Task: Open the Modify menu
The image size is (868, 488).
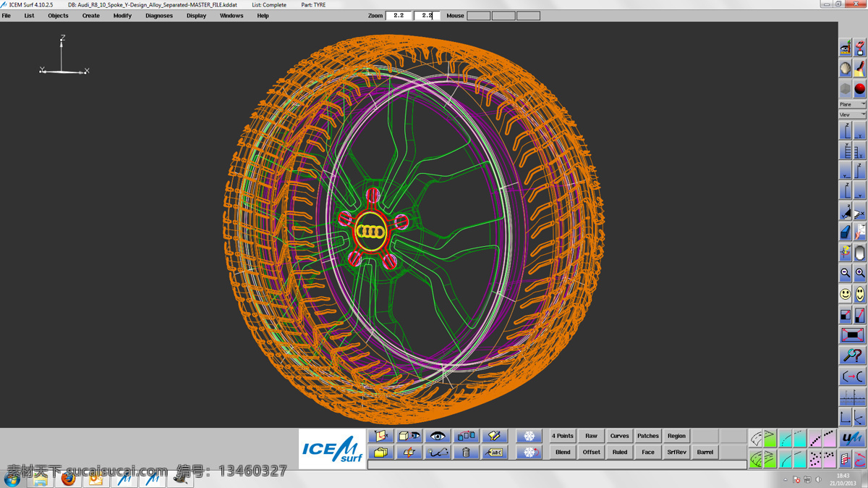Action: pyautogui.click(x=122, y=15)
